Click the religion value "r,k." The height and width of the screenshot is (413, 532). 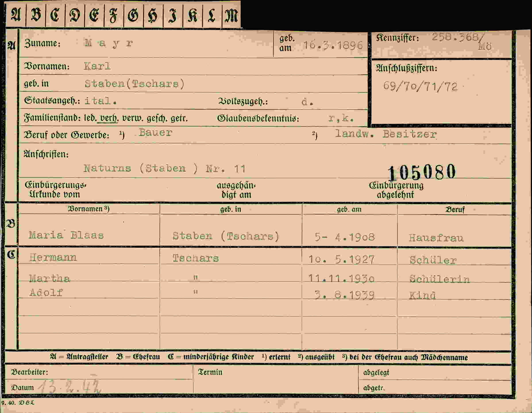pyautogui.click(x=341, y=118)
